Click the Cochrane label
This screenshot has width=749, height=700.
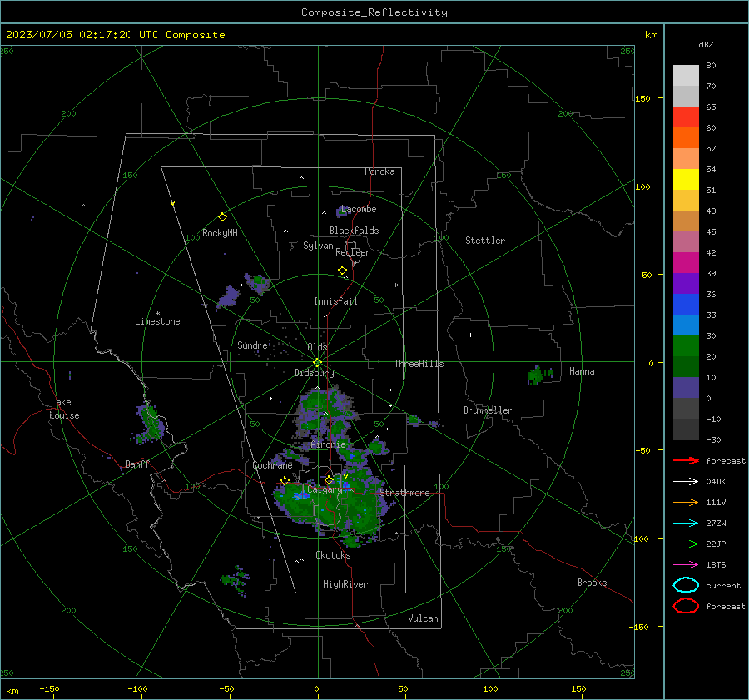[x=272, y=465]
